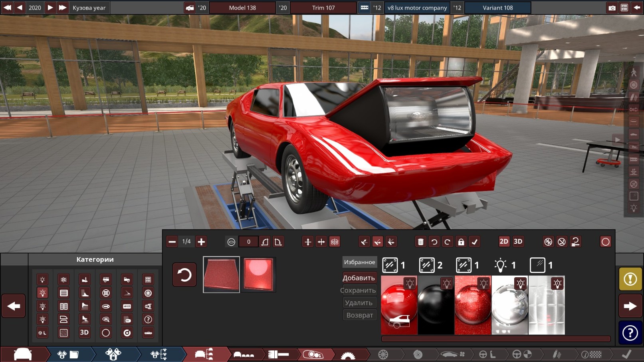Click the Variant 108 field
644x362 pixels.
(497, 8)
